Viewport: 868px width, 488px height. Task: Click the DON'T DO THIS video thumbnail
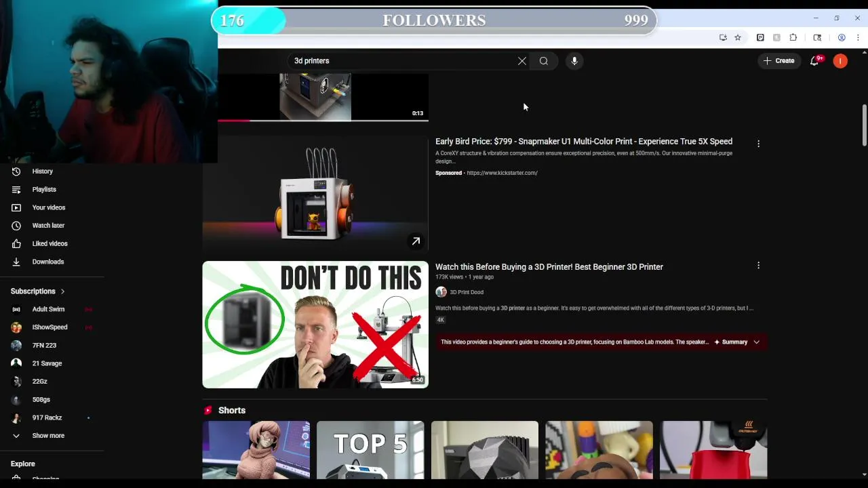[315, 325]
